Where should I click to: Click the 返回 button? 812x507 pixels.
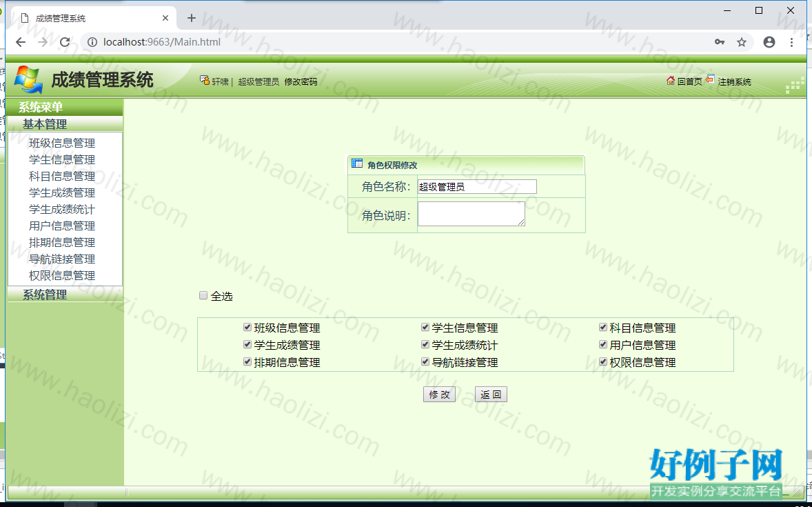491,395
